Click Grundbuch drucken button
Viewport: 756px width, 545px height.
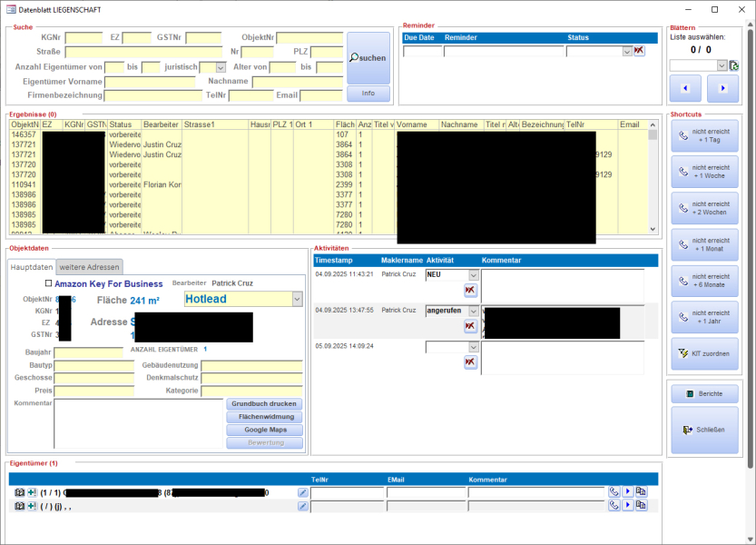click(263, 403)
